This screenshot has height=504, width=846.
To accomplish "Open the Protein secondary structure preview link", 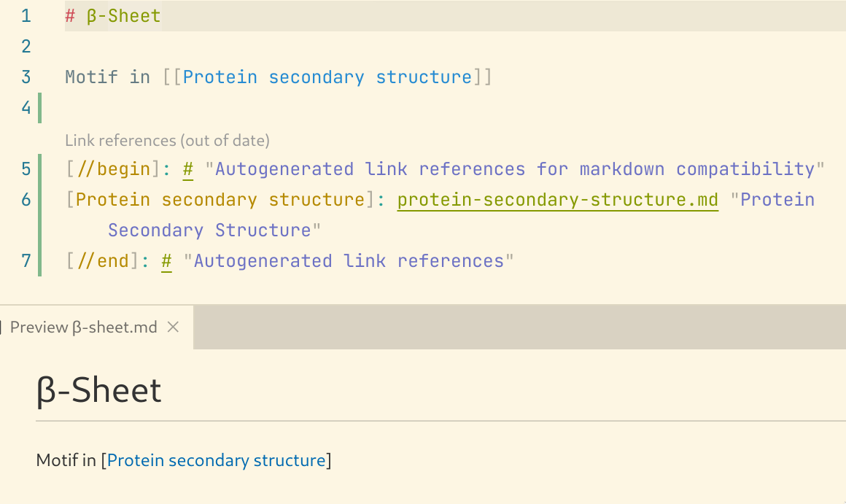I will tap(216, 460).
